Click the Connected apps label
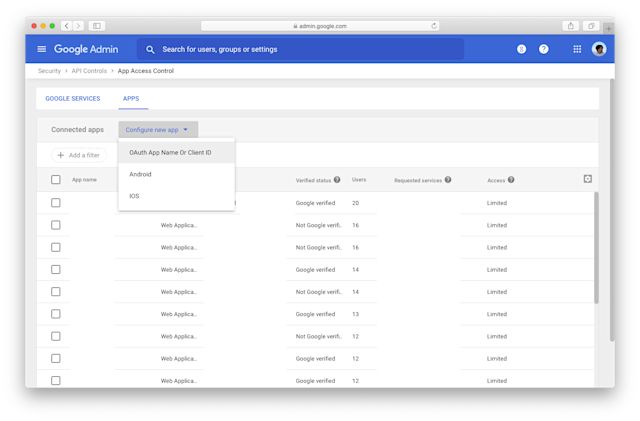The width and height of the screenshot is (640, 421). [x=78, y=130]
